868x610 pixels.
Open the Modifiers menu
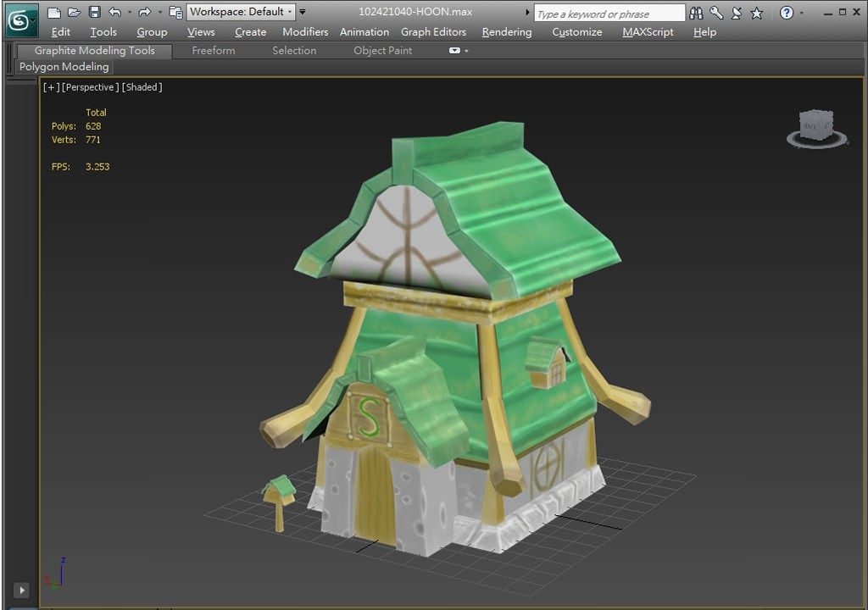tap(305, 32)
